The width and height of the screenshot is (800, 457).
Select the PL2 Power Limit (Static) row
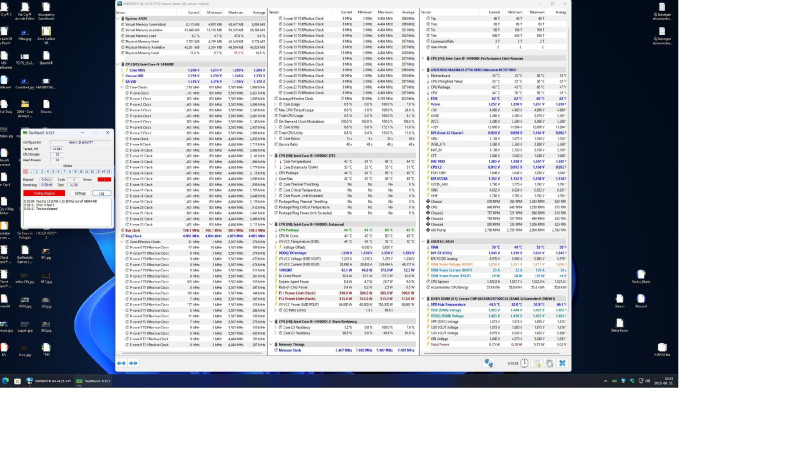(x=343, y=299)
